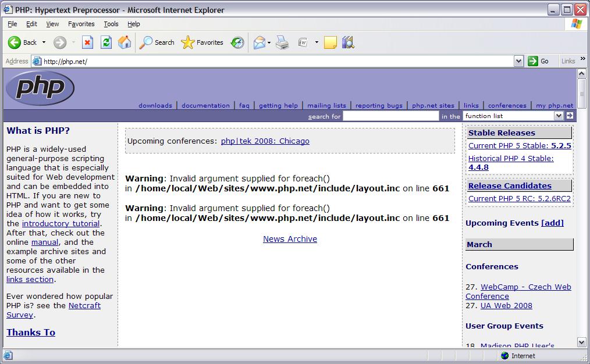Click the Stop loading icon
Viewport: 590px width, 364px height.
(87, 42)
